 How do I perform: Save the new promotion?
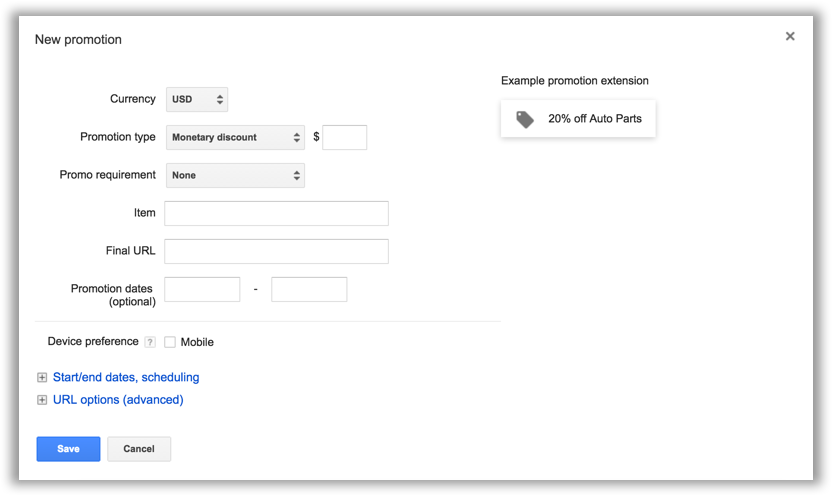coord(68,449)
